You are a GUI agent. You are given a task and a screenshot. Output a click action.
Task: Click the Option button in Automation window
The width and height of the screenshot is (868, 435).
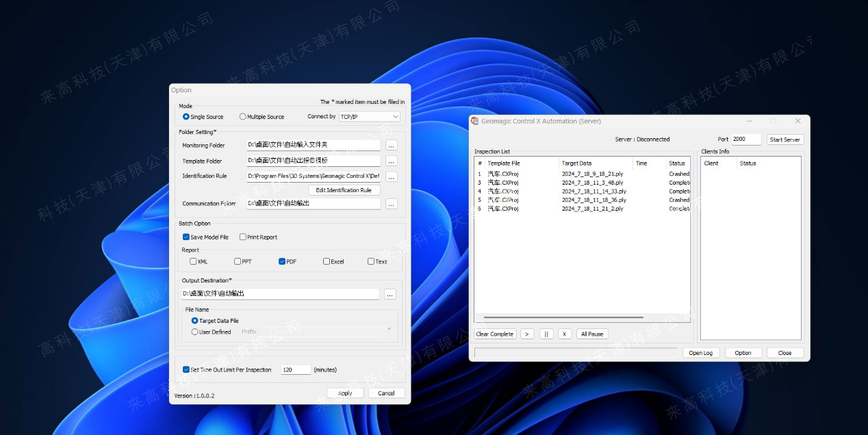(743, 353)
